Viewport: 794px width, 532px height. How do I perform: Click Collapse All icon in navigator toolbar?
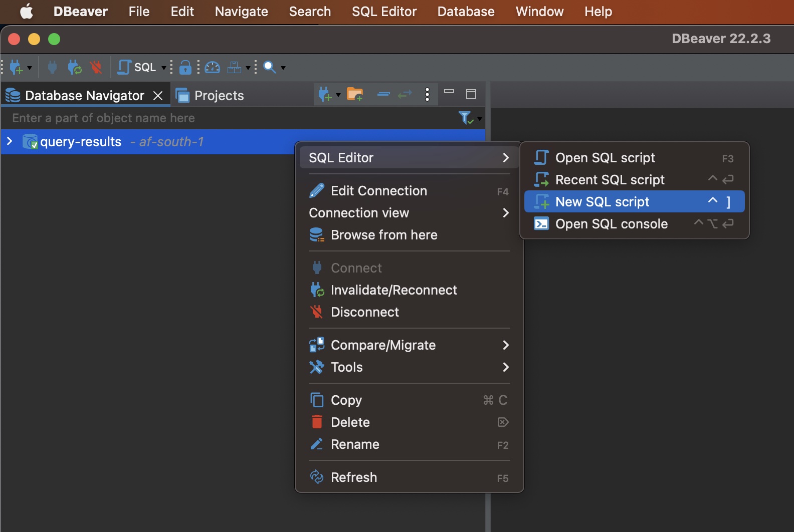(x=383, y=94)
